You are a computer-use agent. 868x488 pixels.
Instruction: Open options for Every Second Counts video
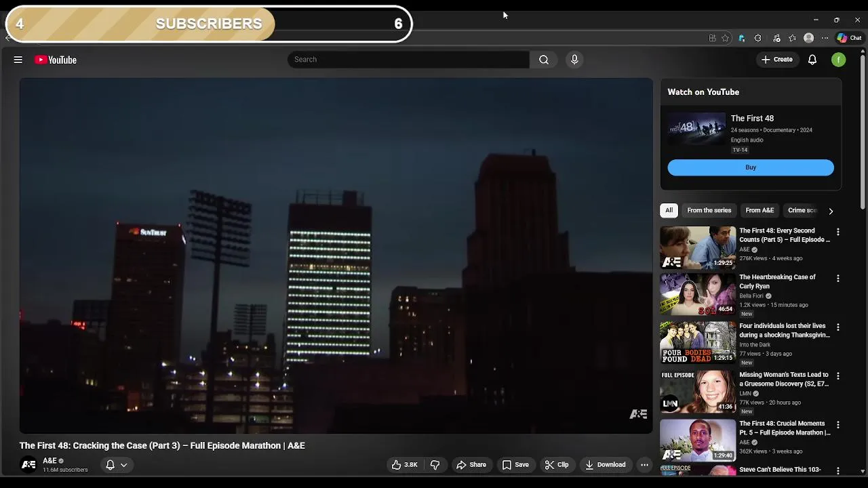point(838,232)
